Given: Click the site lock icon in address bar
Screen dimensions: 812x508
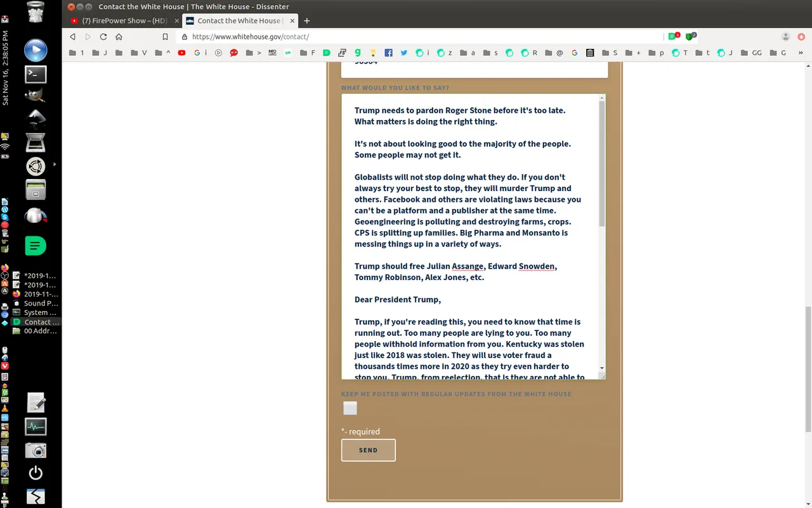Looking at the screenshot, I should 185,37.
